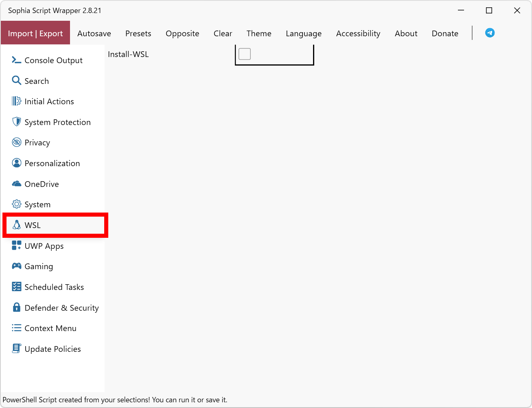532x408 pixels.
Task: Close the Sophia Script Wrapper window
Action: (x=517, y=11)
